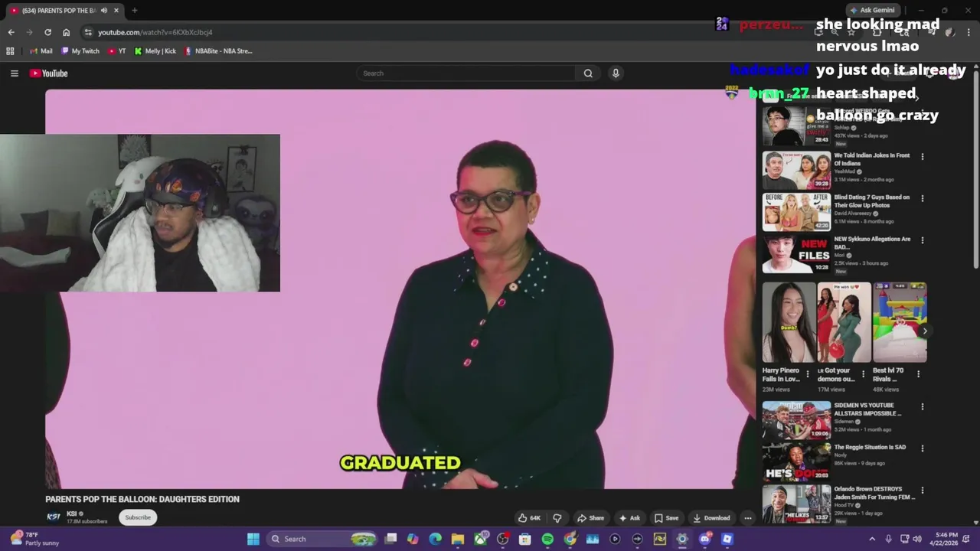Like the video with the thumbs up
The image size is (980, 551).
pyautogui.click(x=529, y=518)
